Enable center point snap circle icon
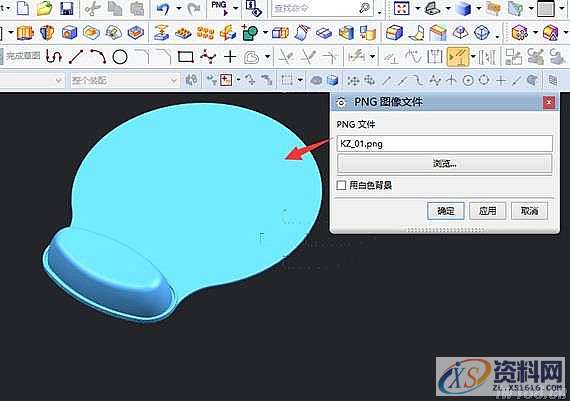 pos(468,80)
